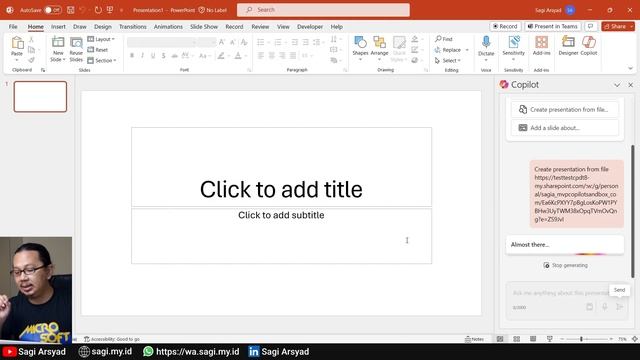640x360 pixels.
Task: Toggle the AutoSave switch
Action: click(53, 10)
